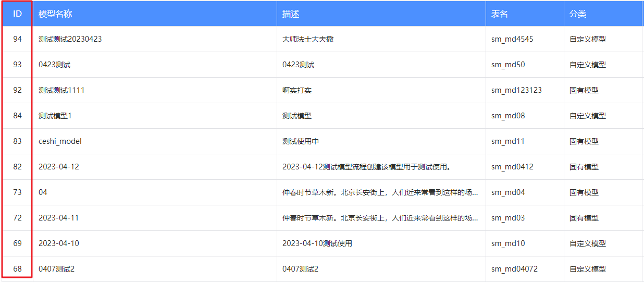Click the 0423测试 model name cell
The height and width of the screenshot is (282, 644).
55,65
